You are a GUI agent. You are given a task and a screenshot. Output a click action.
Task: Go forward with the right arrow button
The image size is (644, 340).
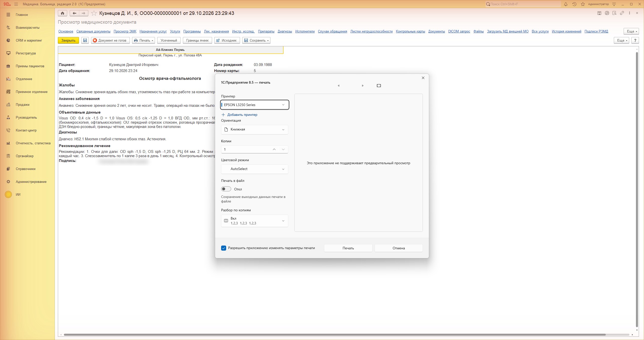click(x=84, y=13)
